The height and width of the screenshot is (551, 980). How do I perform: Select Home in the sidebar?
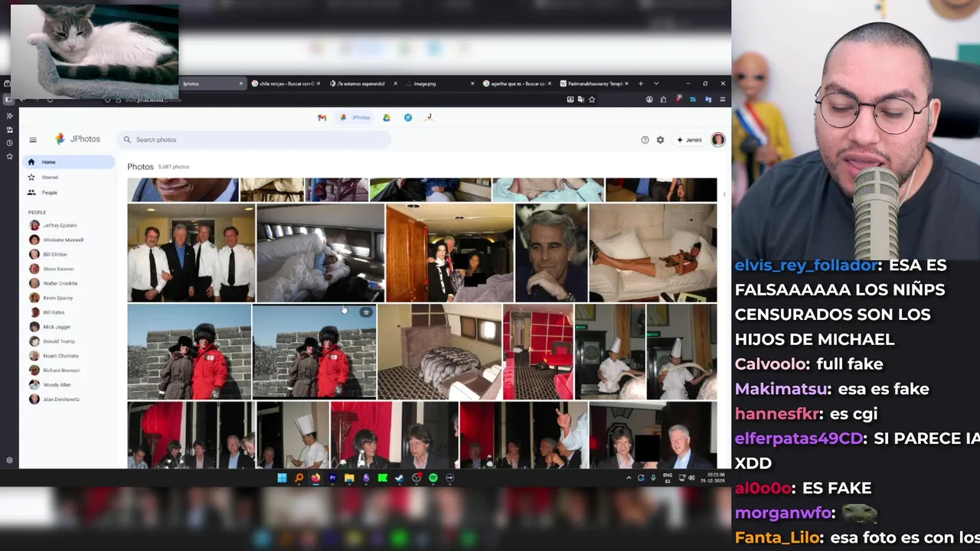point(69,162)
